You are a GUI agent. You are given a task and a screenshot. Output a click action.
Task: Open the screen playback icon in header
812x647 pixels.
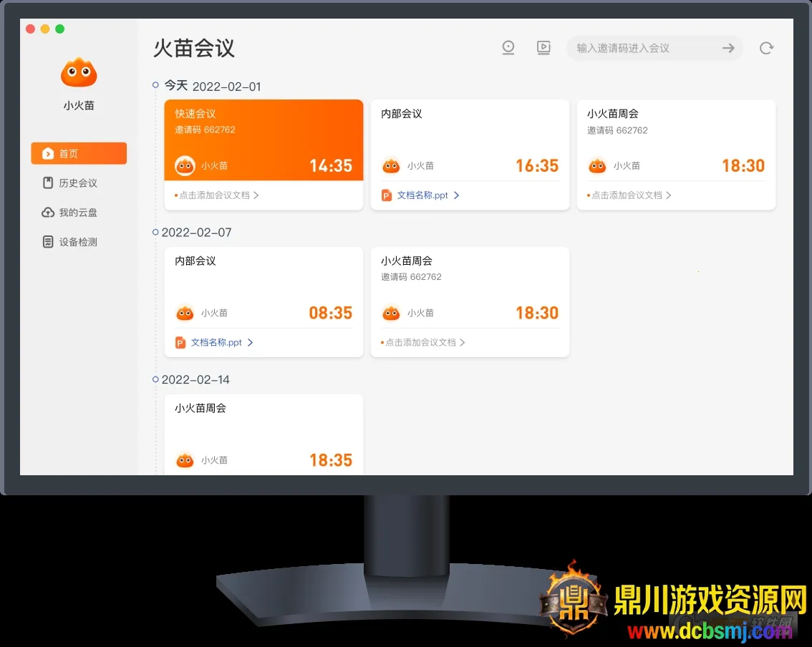pyautogui.click(x=543, y=48)
